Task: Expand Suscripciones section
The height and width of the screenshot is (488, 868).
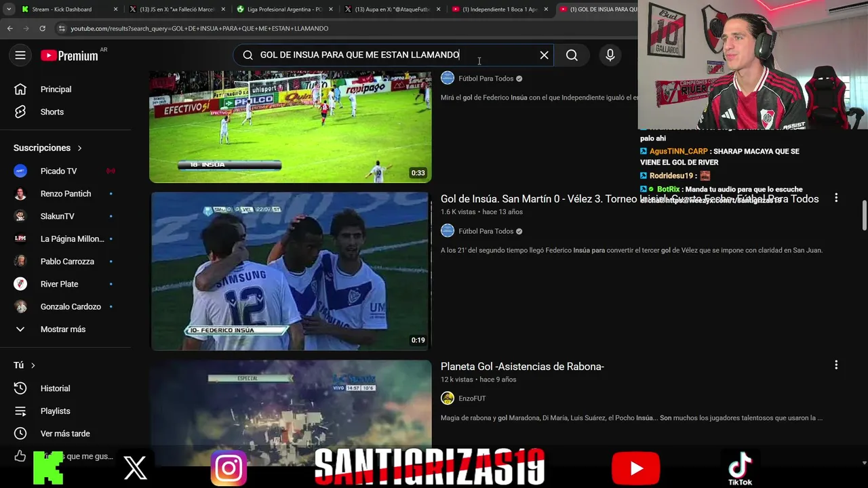Action: (x=47, y=148)
